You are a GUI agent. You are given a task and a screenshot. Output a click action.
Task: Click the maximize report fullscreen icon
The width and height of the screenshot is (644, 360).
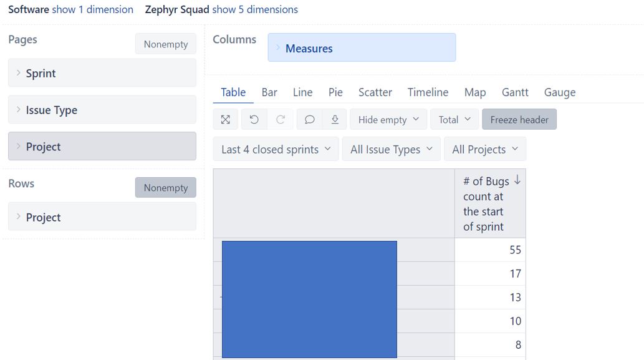[x=226, y=120]
